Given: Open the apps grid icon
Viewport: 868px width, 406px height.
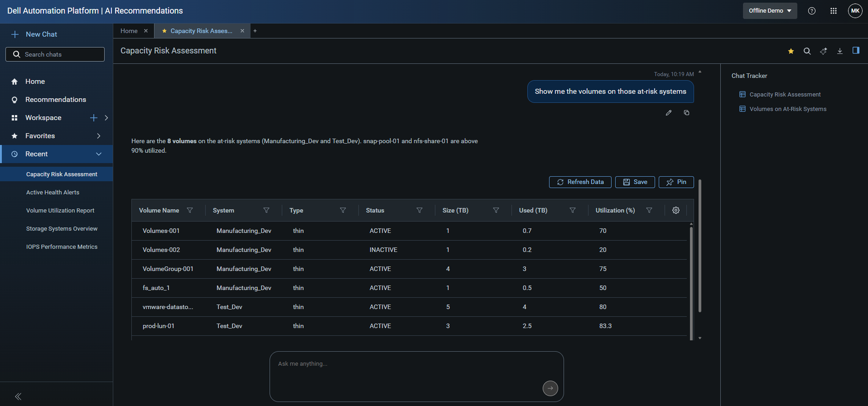Looking at the screenshot, I should point(833,11).
